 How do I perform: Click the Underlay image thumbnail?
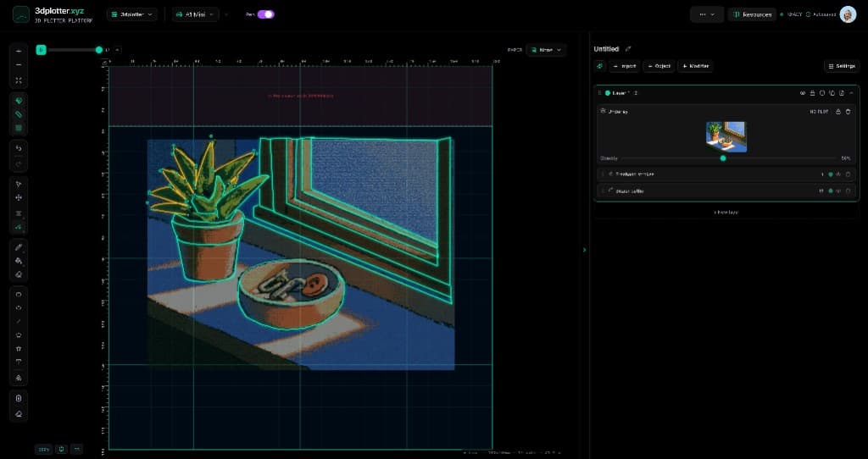tap(726, 136)
